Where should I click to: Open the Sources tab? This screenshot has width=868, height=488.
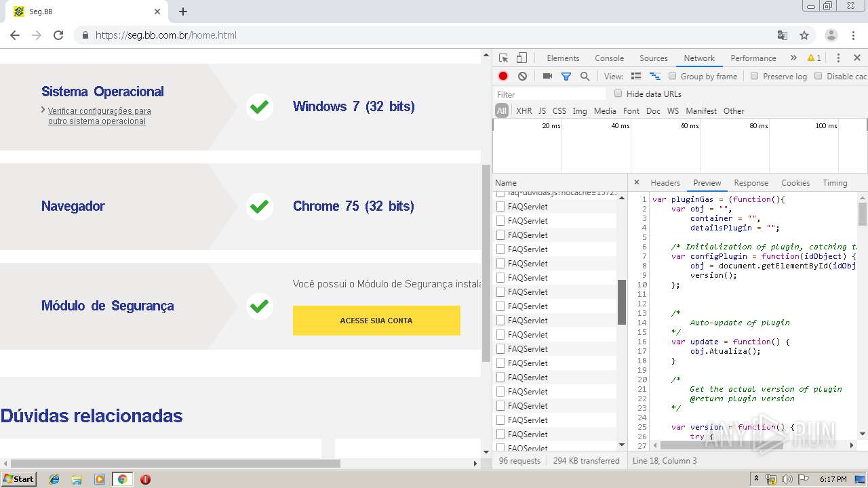(x=654, y=58)
